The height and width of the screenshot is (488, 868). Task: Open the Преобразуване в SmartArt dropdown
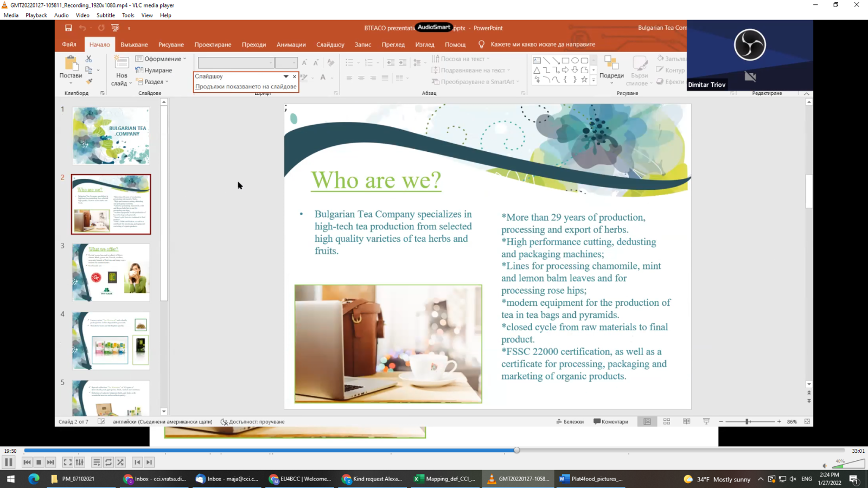click(x=476, y=81)
